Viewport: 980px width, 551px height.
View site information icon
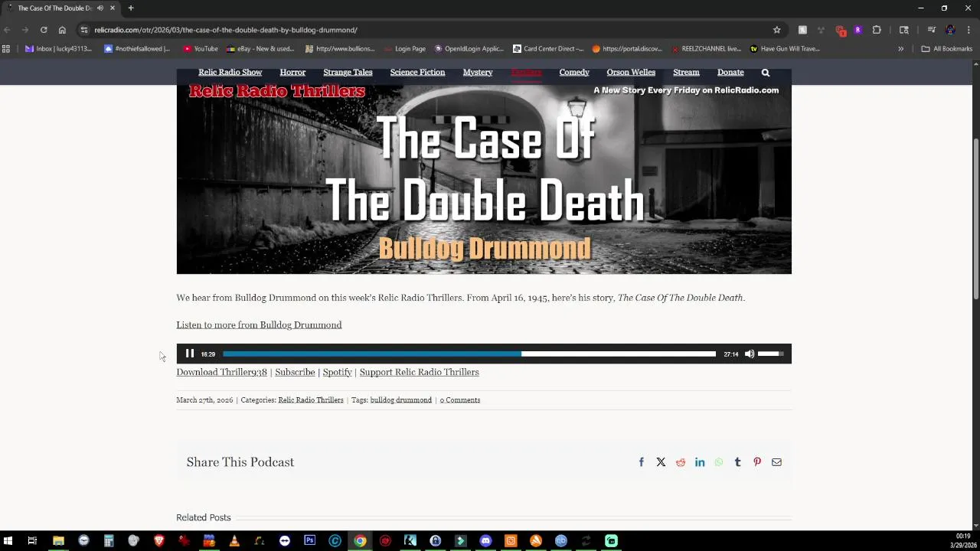pos(84,30)
